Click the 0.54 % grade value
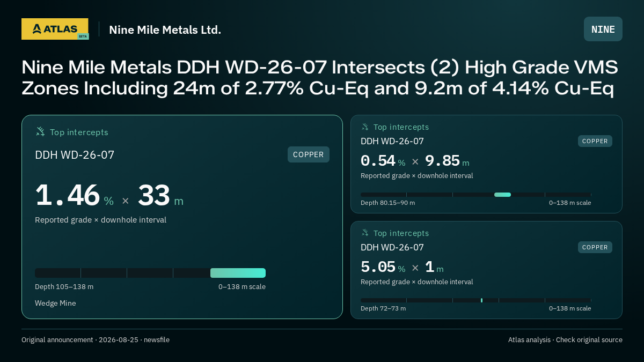 pos(383,161)
